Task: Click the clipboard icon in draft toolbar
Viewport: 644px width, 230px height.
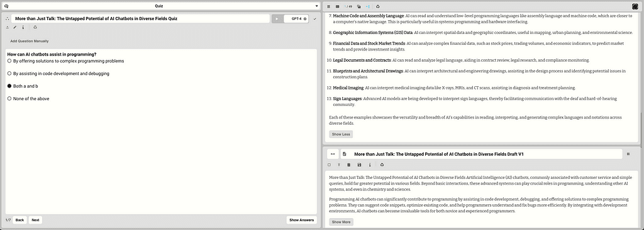Action: point(349,165)
